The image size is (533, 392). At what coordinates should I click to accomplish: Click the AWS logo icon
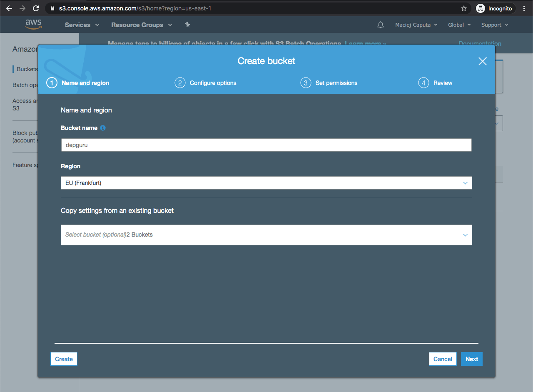pos(33,25)
